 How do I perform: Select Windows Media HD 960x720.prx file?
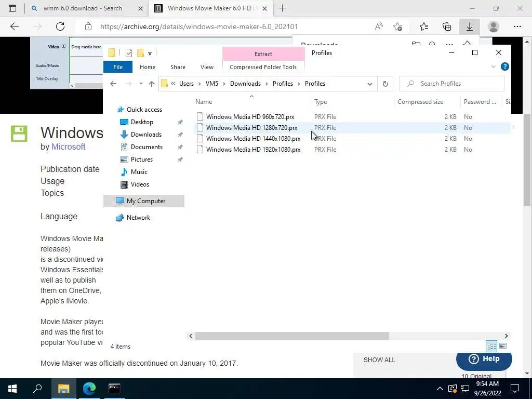click(x=250, y=117)
